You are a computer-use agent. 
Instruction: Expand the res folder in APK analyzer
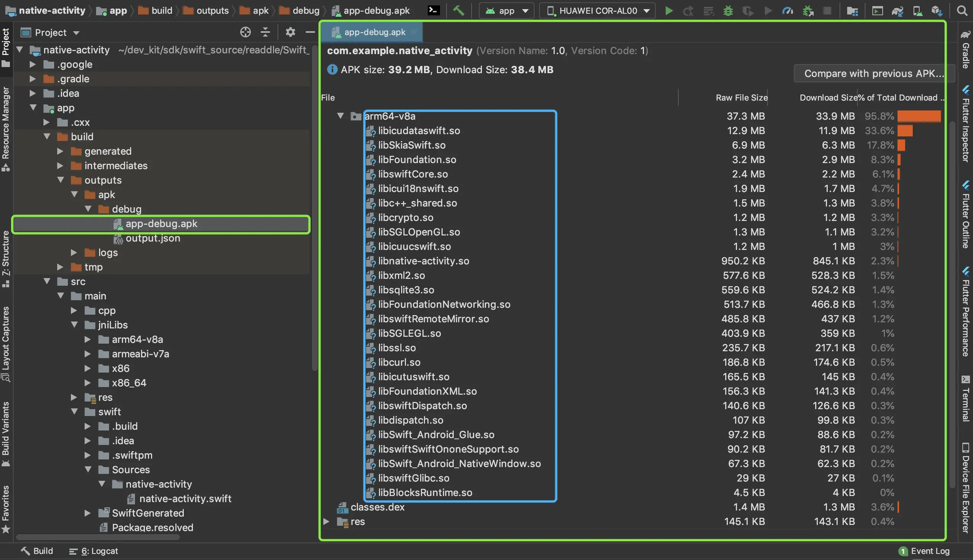326,522
